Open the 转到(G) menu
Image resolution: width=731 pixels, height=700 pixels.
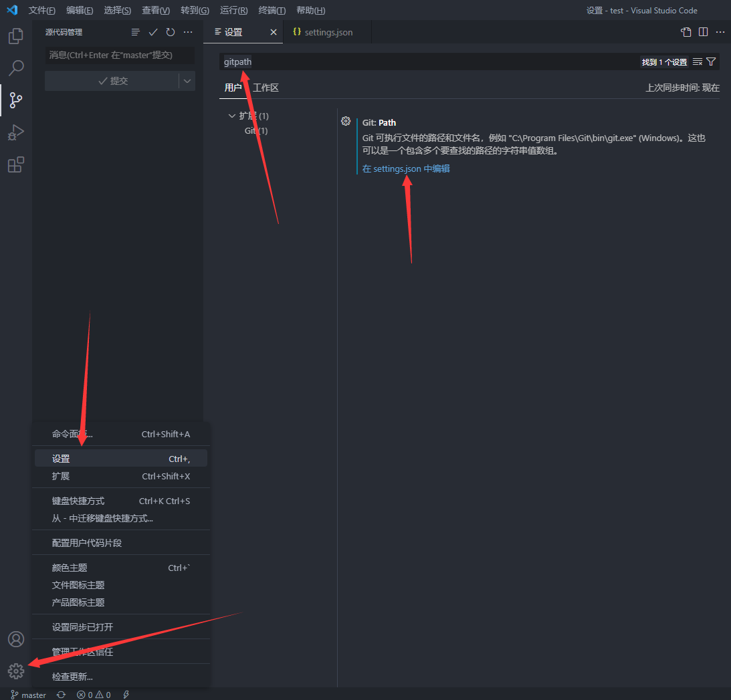(x=195, y=10)
